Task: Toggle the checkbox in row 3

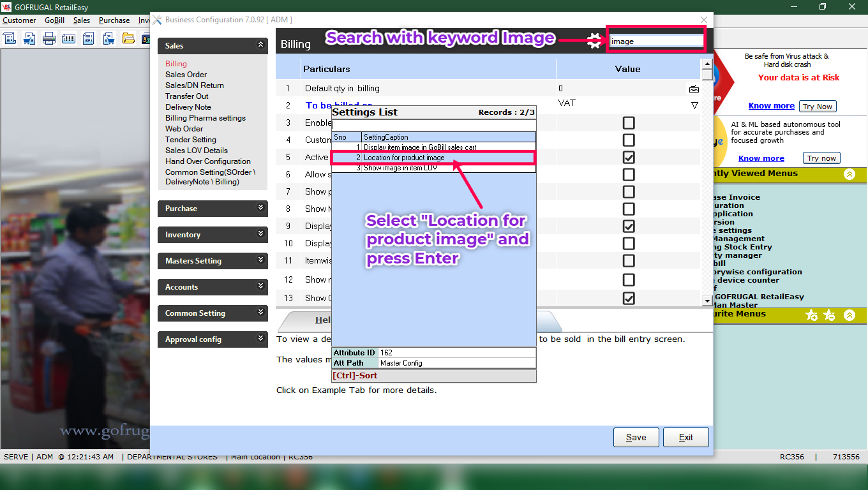Action: [x=629, y=122]
